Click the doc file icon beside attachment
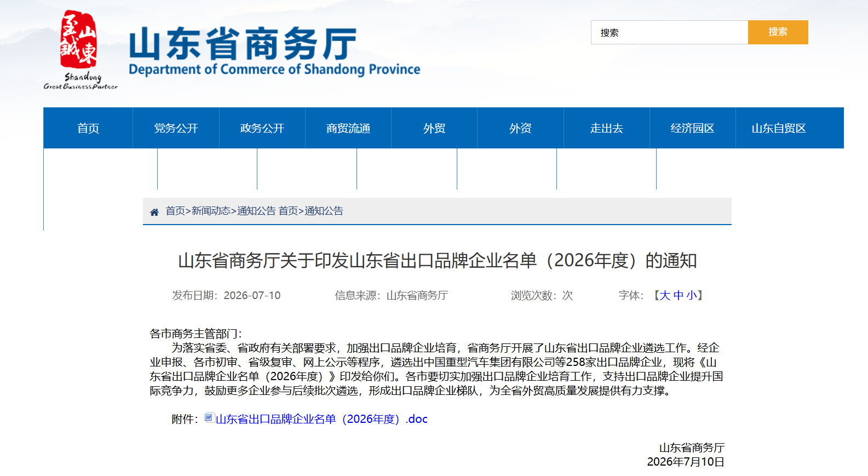 pyautogui.click(x=209, y=418)
